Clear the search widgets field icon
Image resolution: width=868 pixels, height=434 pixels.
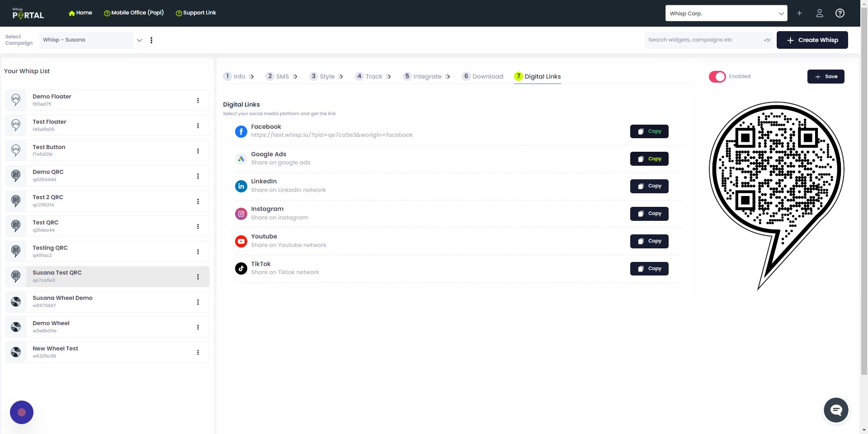click(767, 40)
